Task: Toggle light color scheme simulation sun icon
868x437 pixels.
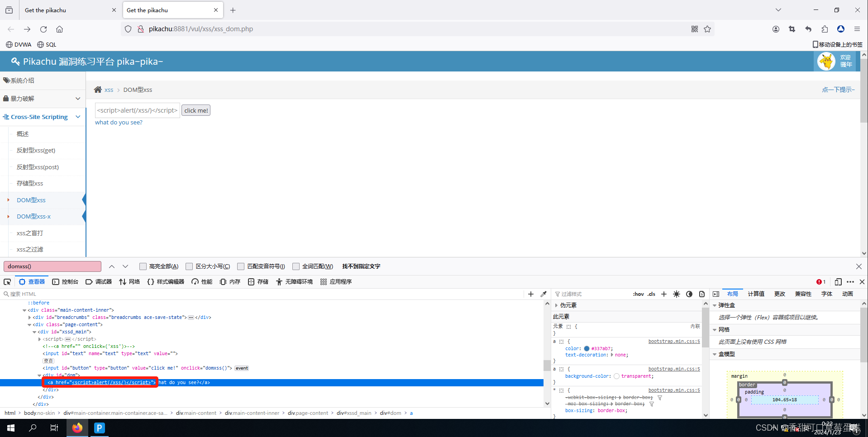Action: pos(677,294)
